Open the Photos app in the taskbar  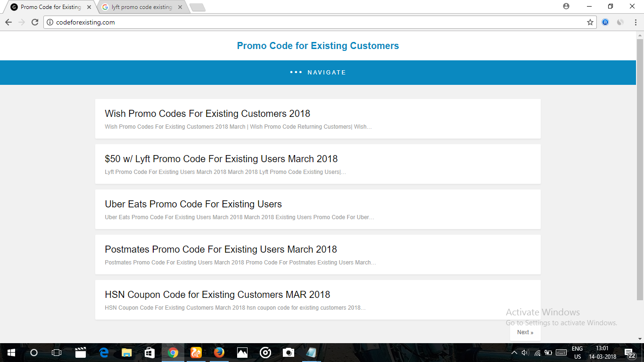242,353
